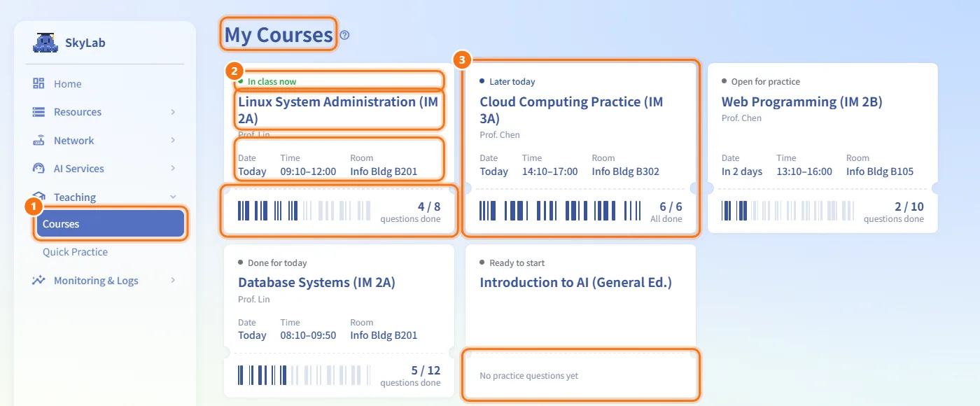The image size is (980, 406).
Task: Expand the Network submenu chevron
Action: (173, 140)
